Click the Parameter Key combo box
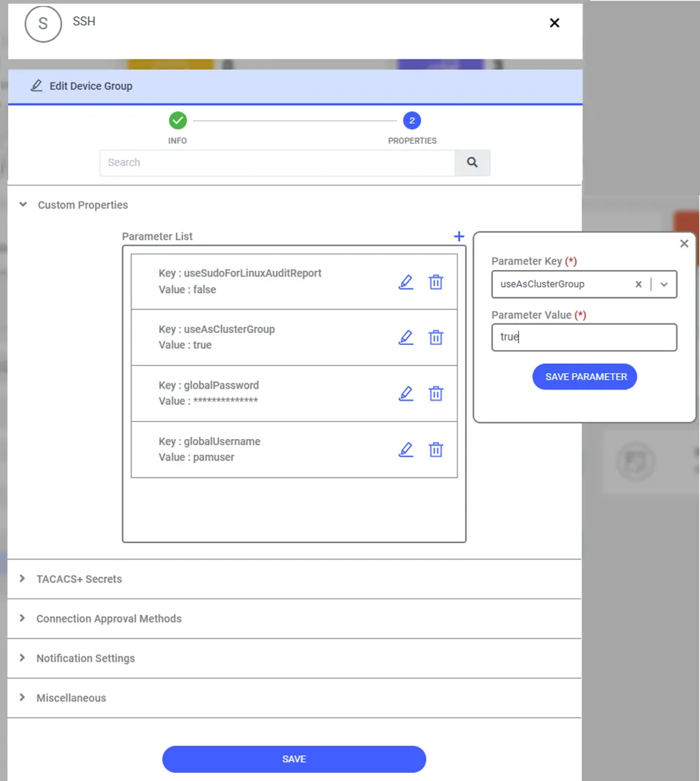700x781 pixels. pos(584,284)
